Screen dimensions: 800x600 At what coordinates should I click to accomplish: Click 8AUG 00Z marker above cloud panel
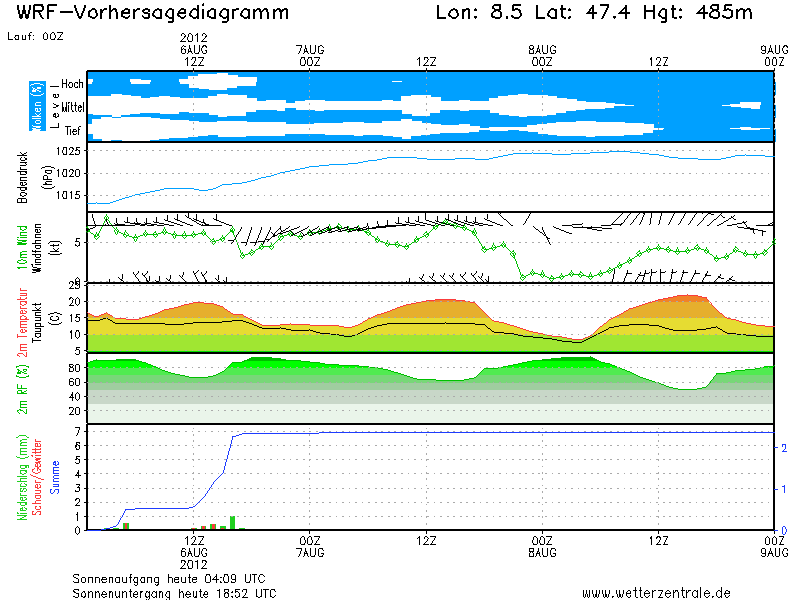[x=542, y=55]
